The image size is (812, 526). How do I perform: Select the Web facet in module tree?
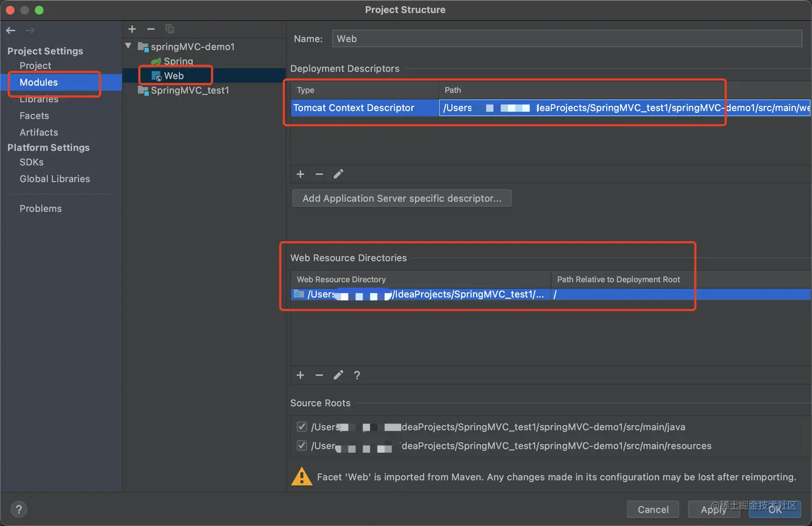pos(174,76)
